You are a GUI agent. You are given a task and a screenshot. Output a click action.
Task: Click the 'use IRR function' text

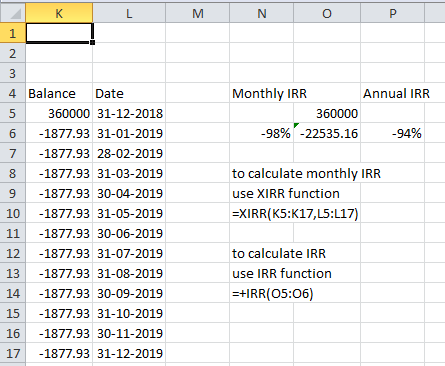(x=282, y=273)
